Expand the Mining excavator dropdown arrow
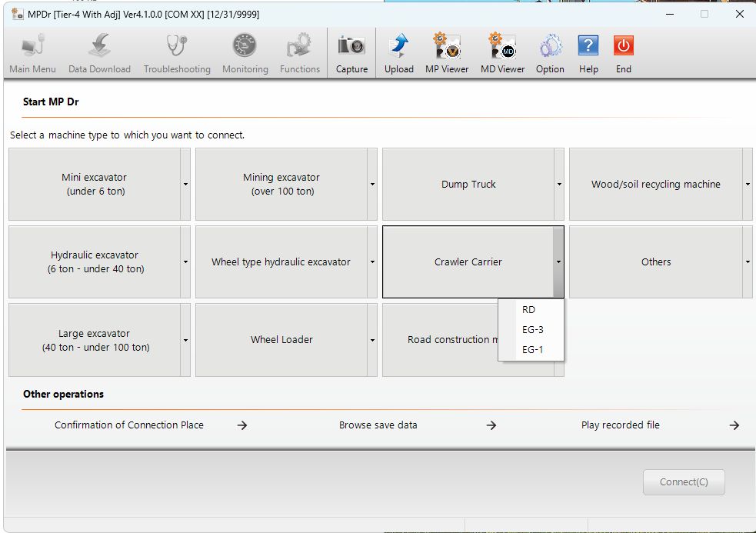 click(x=372, y=185)
